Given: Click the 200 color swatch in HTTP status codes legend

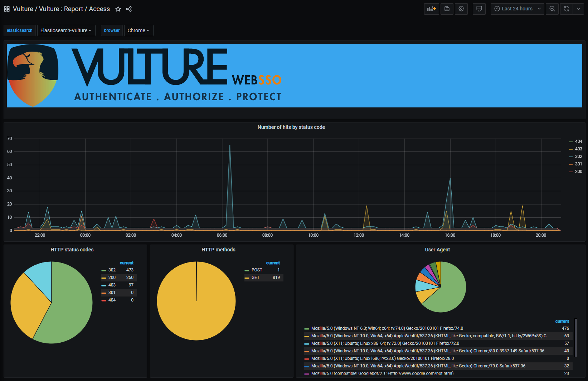Looking at the screenshot, I should (104, 278).
